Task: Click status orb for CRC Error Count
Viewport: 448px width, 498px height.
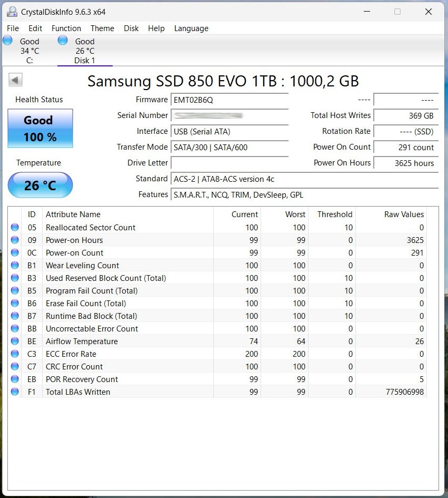Action: pos(15,366)
